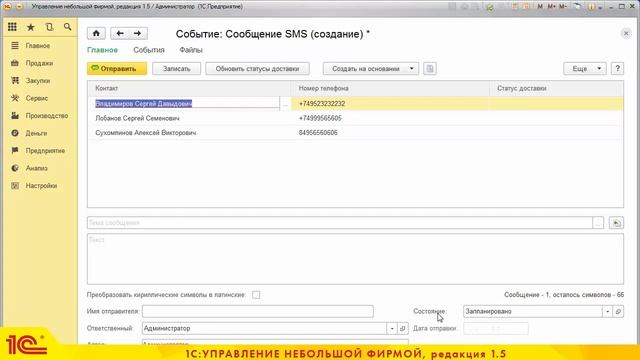The width and height of the screenshot is (640, 360).
Task: Click the info icon in title bar
Action: (x=591, y=7)
